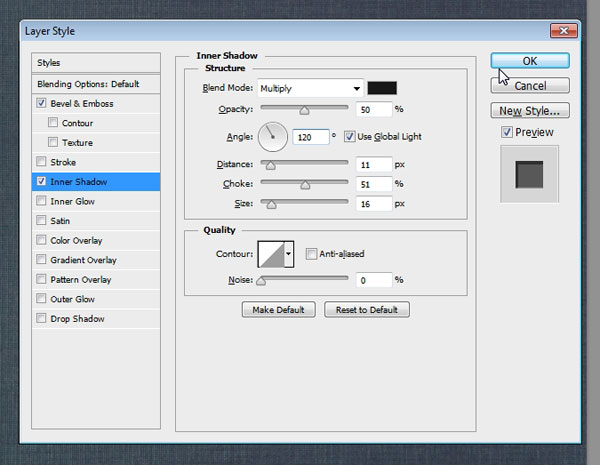
Task: Click the style preview thumbnail
Action: (529, 174)
